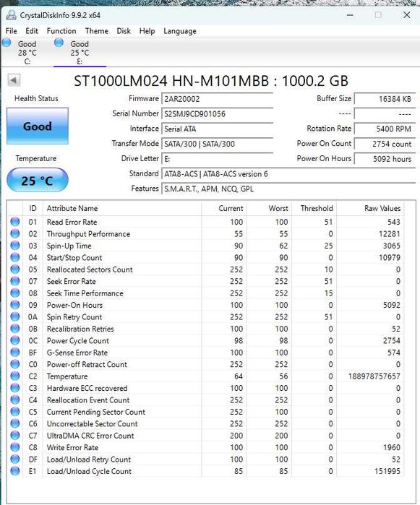Click the Power On Count value

[x=385, y=144]
